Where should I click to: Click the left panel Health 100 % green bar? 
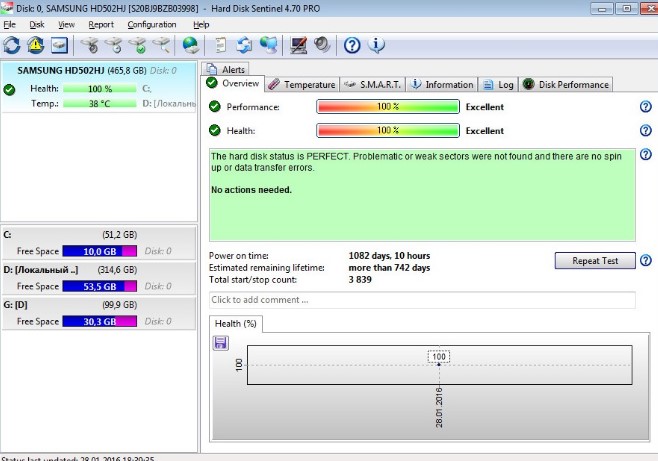(99, 89)
